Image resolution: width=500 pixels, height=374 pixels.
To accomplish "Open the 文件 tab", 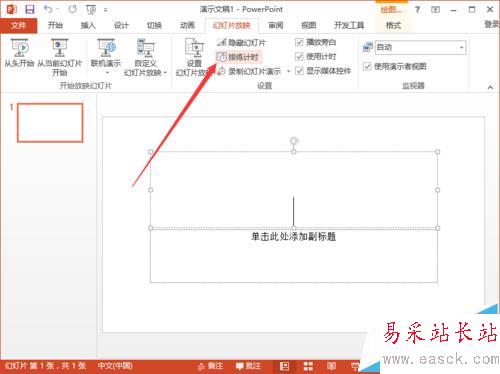I will coord(18,25).
